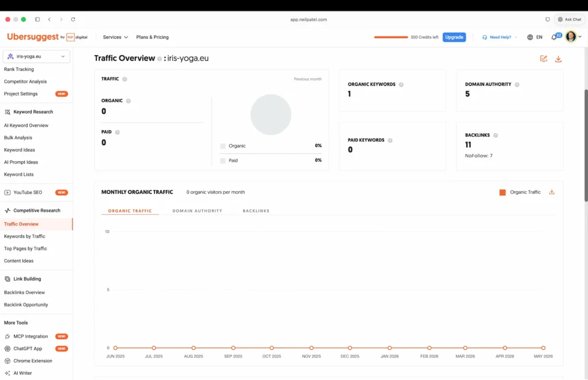Click the help icon beside ORGANIC label

[x=128, y=101]
